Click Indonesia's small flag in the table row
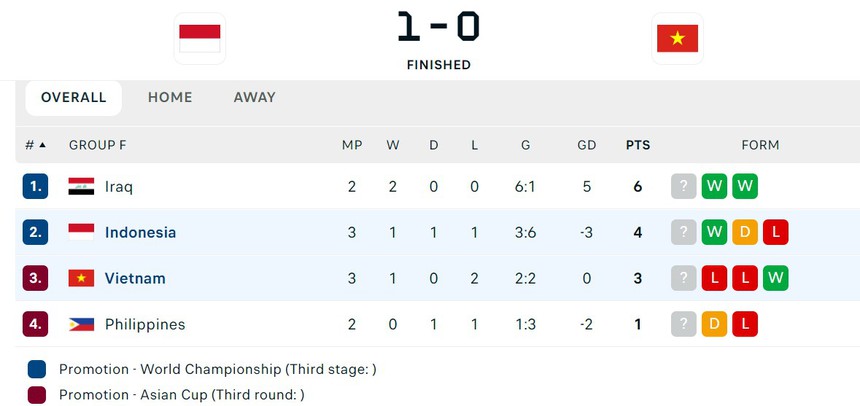The image size is (860, 406). click(81, 232)
